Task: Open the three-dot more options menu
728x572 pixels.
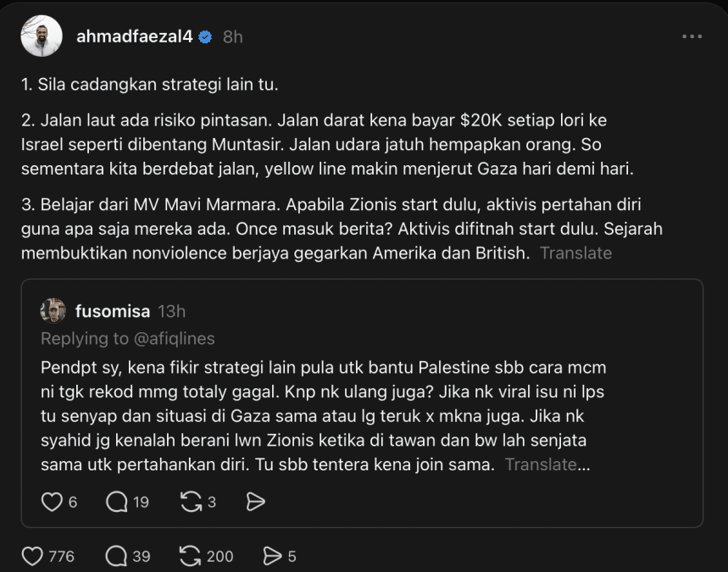Action: click(x=692, y=36)
